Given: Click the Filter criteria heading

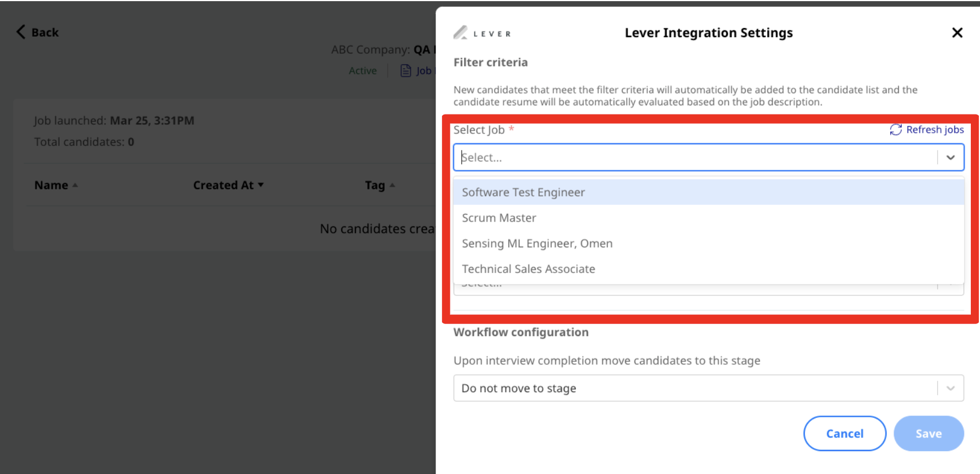Looking at the screenshot, I should [491, 62].
